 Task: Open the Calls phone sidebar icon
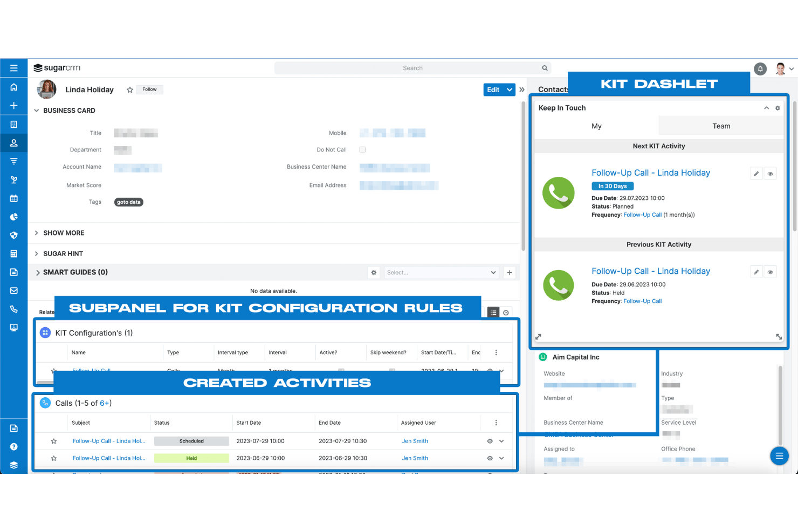point(14,309)
